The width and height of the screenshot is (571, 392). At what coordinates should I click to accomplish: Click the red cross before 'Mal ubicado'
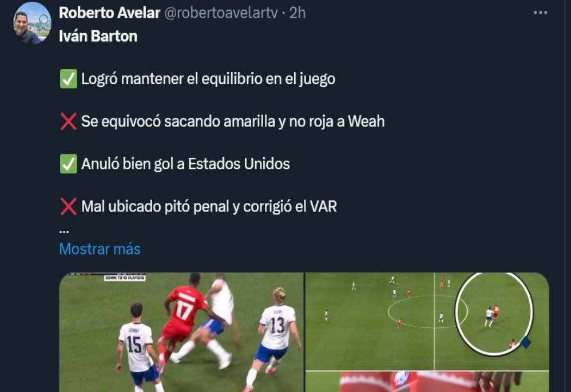coord(69,206)
